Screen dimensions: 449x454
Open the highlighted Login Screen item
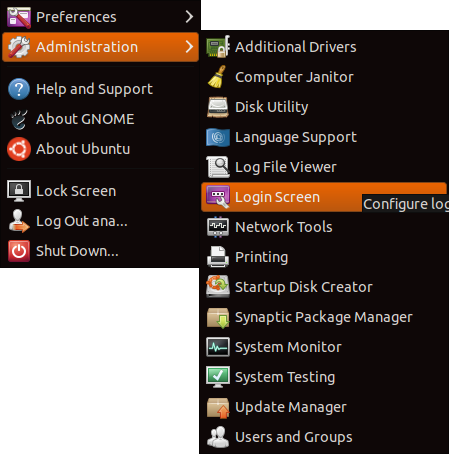[324, 197]
